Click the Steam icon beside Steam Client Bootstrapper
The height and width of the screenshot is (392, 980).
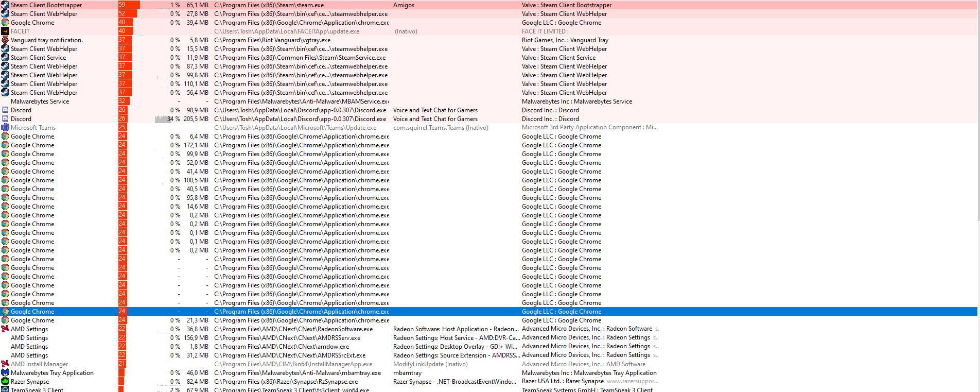5,5
